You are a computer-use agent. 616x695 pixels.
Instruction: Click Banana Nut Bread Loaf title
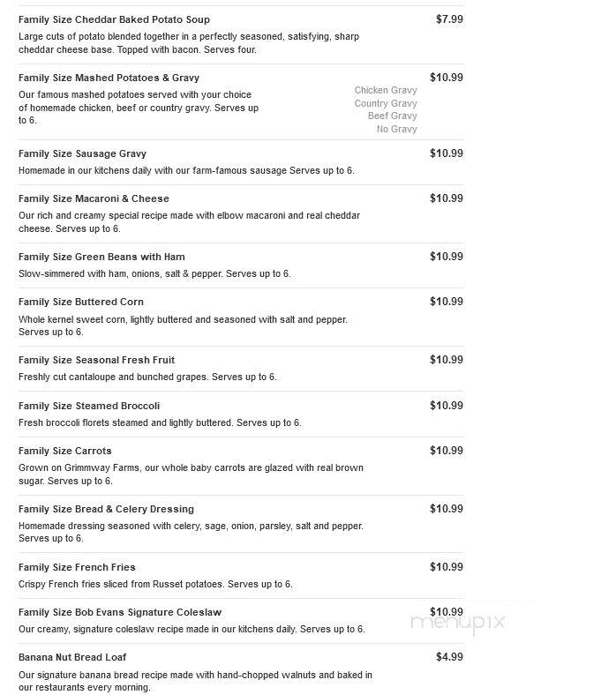(x=72, y=657)
